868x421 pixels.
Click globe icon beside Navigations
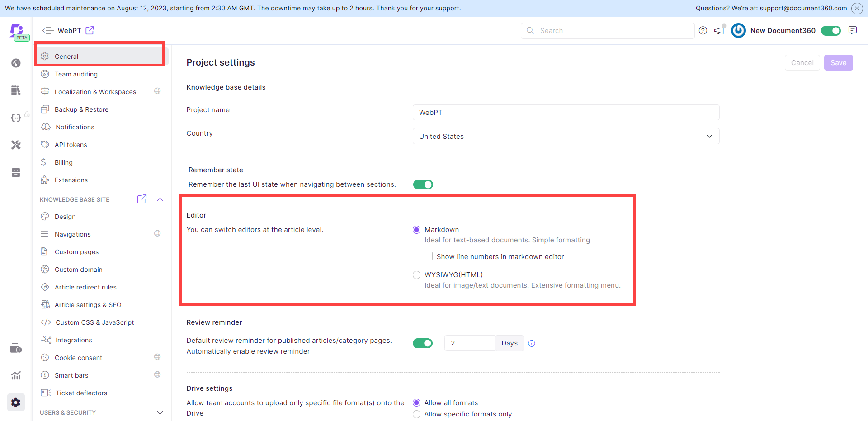point(157,233)
